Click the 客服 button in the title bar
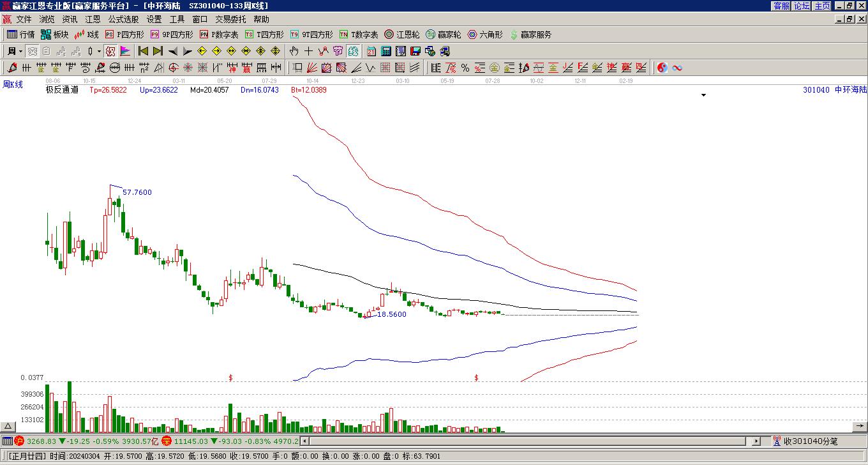Viewport: 868px width, 465px height. point(781,6)
